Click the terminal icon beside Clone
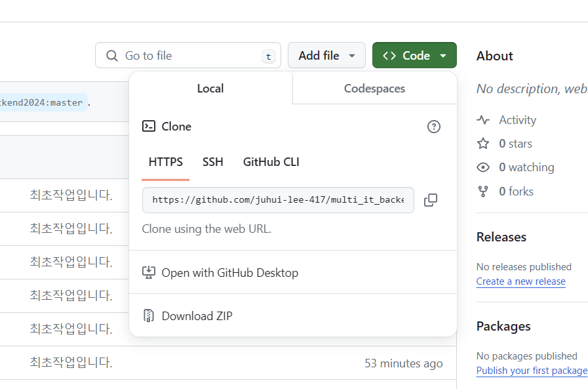Image resolution: width=588 pixels, height=389 pixels. pos(149,126)
